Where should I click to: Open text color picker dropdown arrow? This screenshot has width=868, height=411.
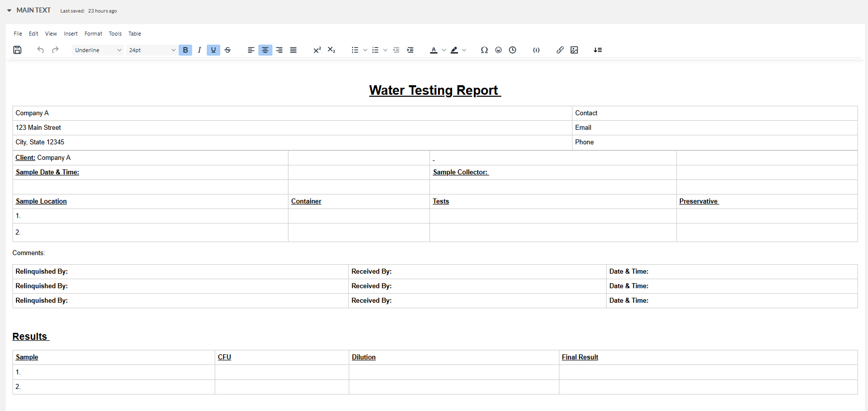click(444, 50)
